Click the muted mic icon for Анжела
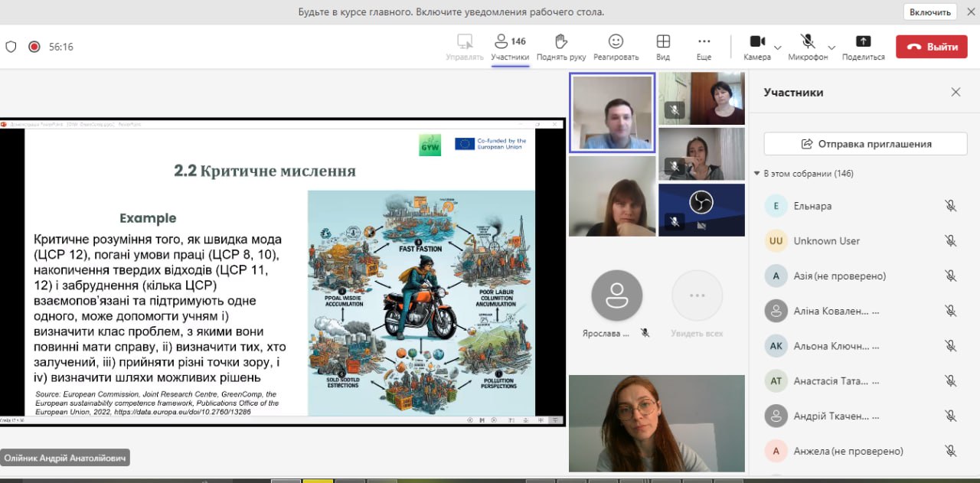This screenshot has width=980, height=483. [950, 451]
